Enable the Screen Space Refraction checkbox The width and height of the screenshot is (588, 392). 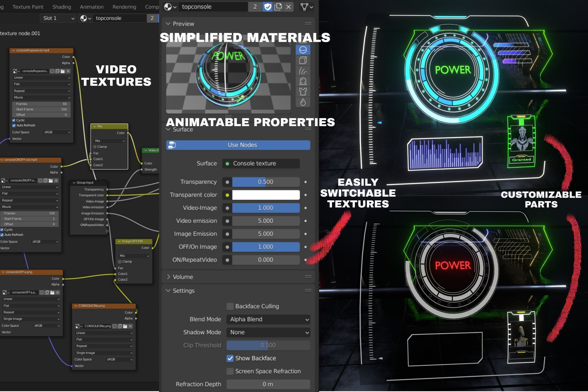click(x=230, y=371)
